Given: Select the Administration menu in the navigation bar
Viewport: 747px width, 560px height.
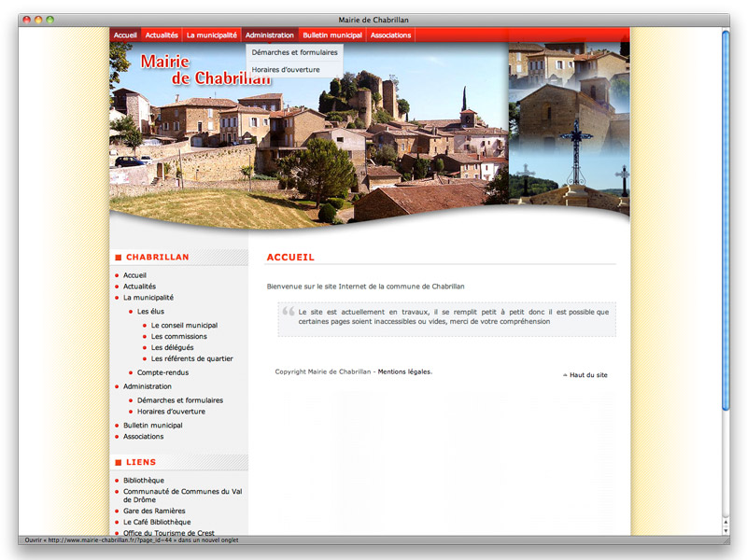Looking at the screenshot, I should (270, 35).
